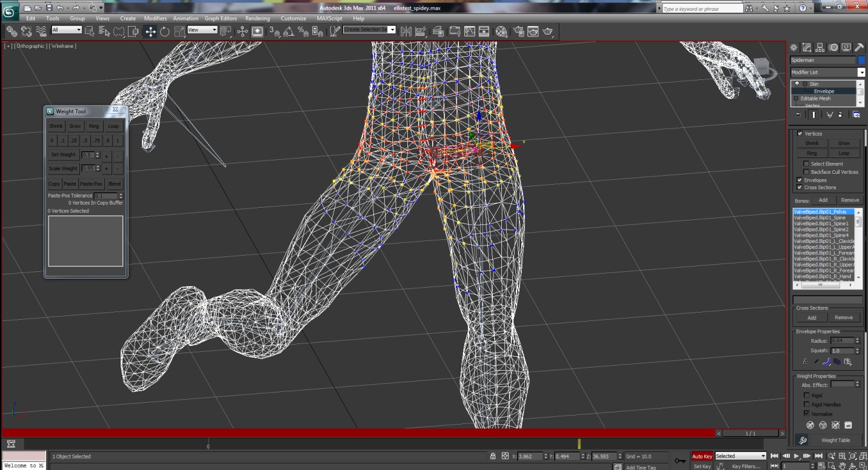The height and width of the screenshot is (470, 868).
Task: Click the Select by Name icon
Action: click(104, 31)
